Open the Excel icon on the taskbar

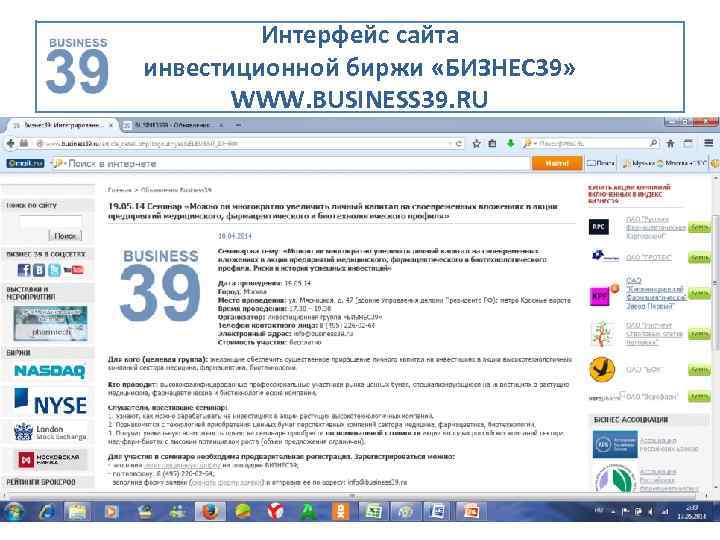(373, 512)
